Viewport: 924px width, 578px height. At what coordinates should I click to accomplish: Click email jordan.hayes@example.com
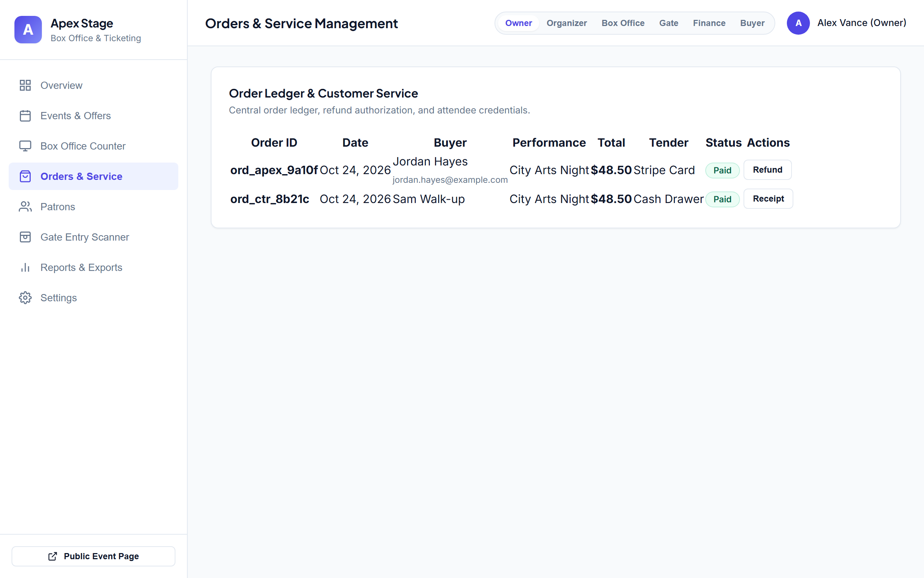point(450,180)
